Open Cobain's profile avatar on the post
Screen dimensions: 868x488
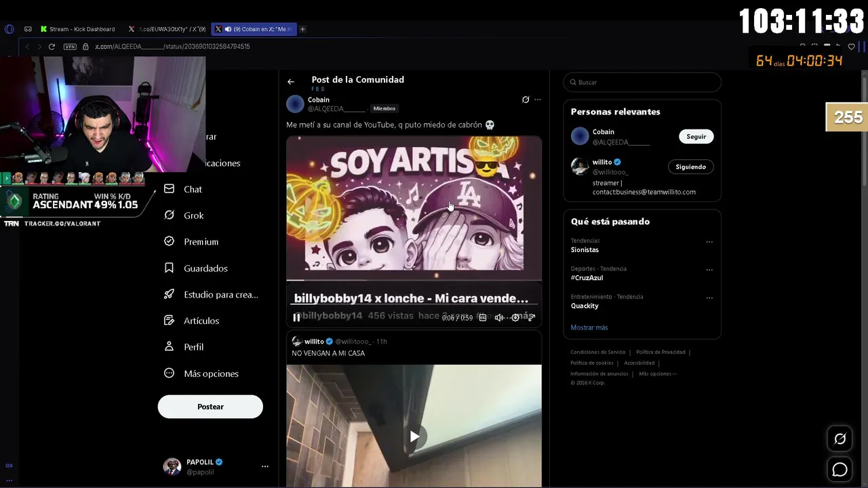(295, 104)
